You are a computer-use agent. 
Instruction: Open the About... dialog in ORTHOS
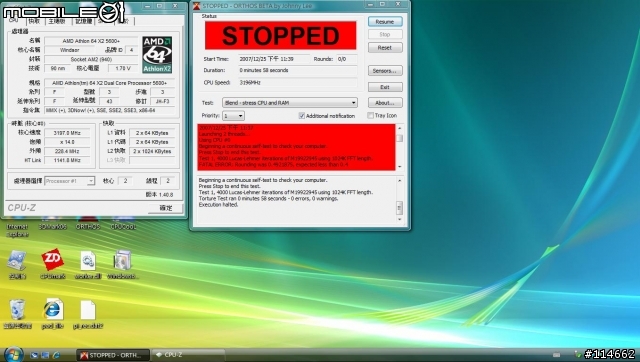(385, 102)
